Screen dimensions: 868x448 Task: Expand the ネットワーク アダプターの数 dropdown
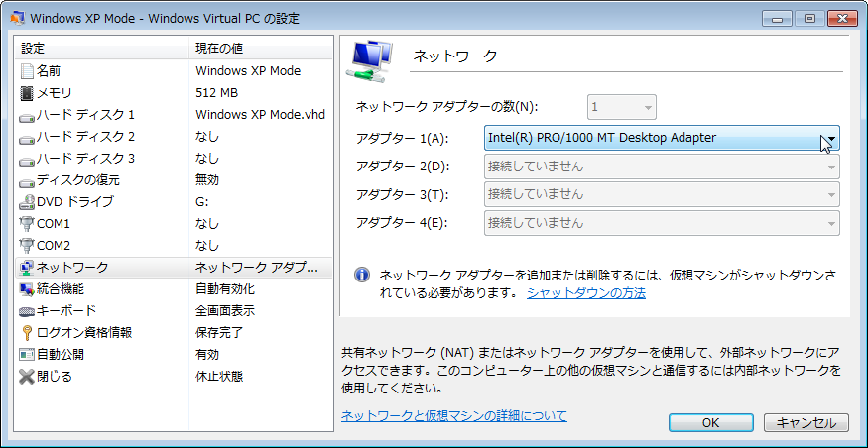[622, 107]
